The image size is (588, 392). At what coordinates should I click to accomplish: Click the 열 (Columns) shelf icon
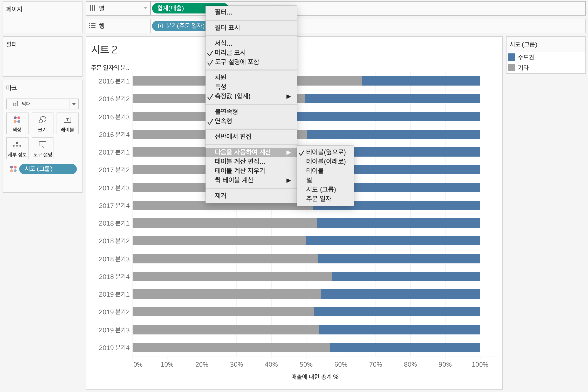92,8
